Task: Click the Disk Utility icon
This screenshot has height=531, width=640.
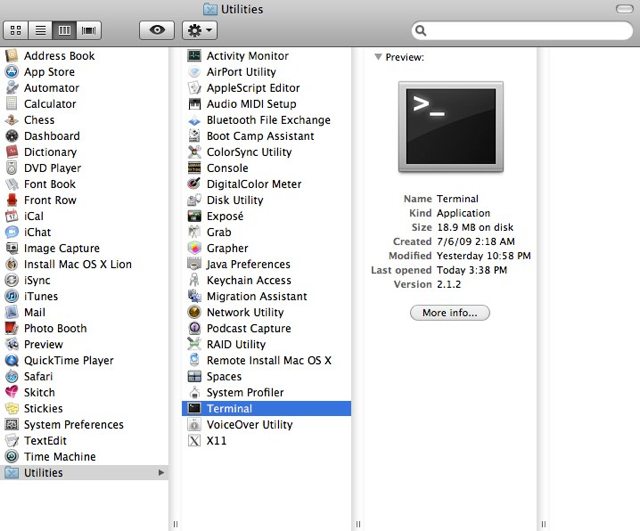Action: (195, 201)
